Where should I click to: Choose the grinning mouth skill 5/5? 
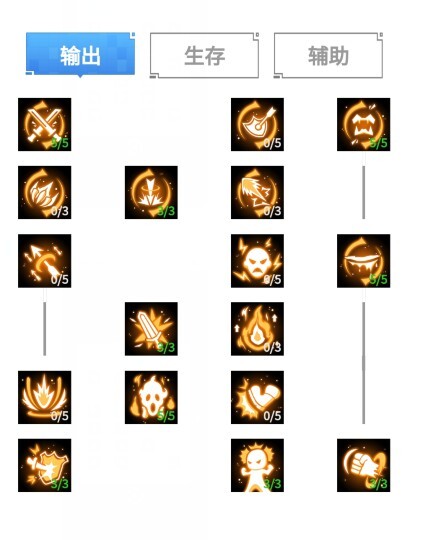[x=363, y=261]
